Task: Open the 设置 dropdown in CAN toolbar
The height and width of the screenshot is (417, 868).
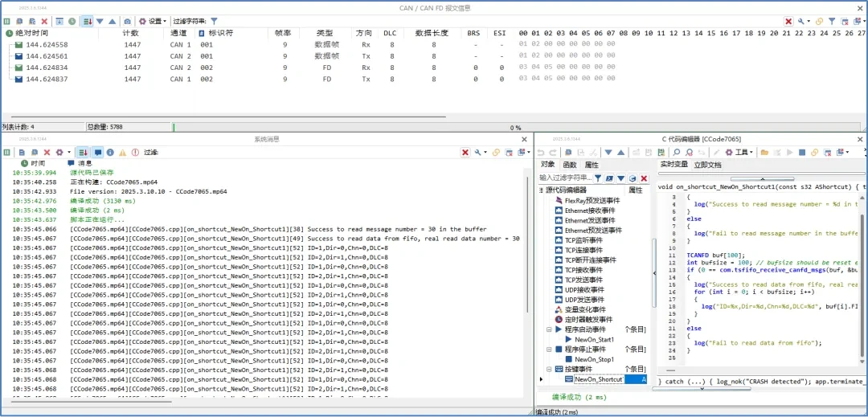Action: click(153, 21)
